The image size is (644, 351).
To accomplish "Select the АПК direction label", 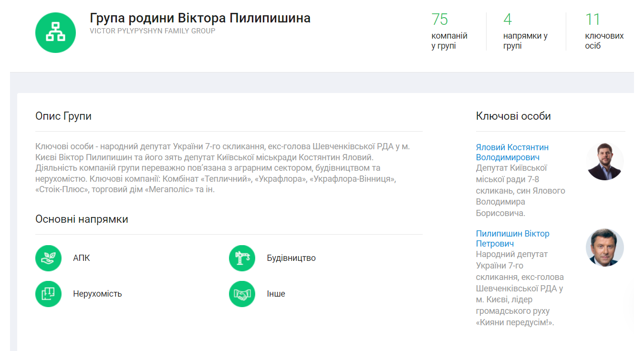I will (82, 258).
